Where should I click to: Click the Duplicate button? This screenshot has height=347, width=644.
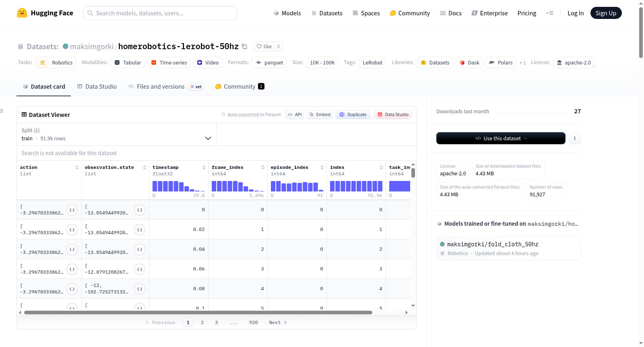(353, 114)
